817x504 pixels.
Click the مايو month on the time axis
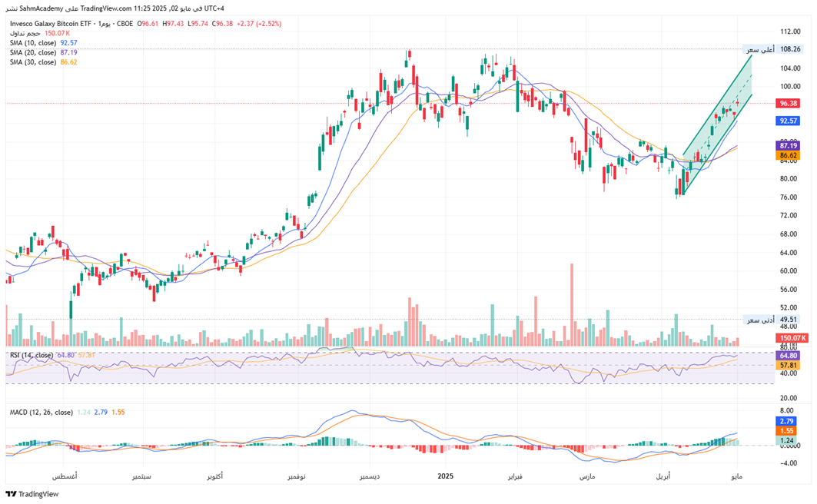click(x=737, y=476)
